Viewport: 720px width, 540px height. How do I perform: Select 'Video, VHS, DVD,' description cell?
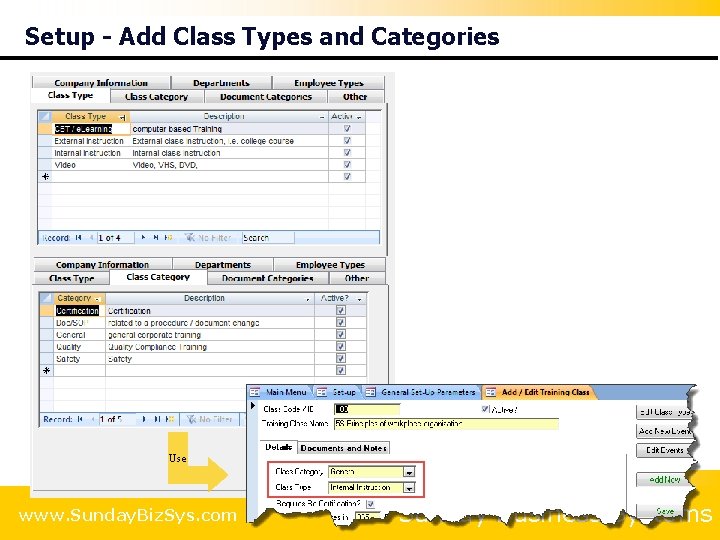tap(230, 165)
